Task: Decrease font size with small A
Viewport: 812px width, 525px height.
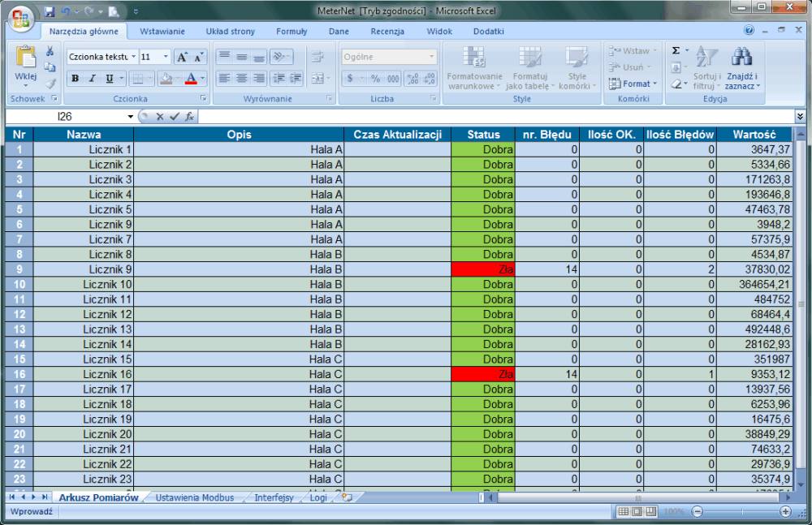Action: click(x=198, y=57)
